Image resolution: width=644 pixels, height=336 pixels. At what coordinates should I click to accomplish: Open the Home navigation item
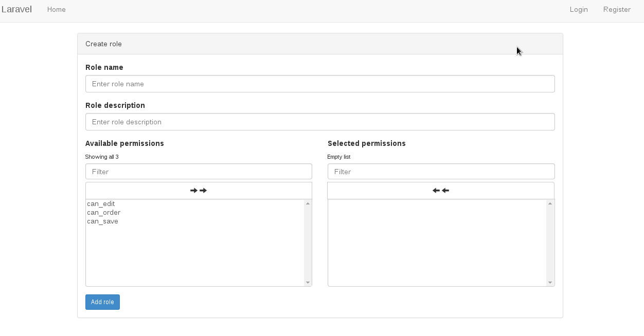(56, 9)
